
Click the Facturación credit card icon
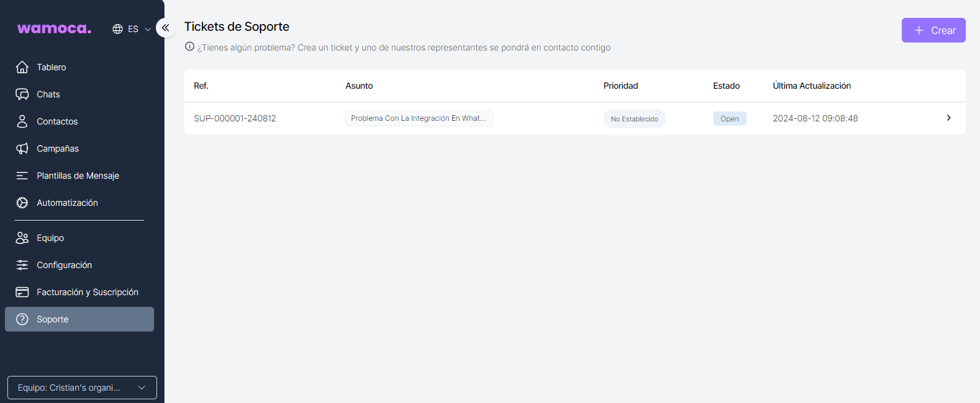pos(22,292)
